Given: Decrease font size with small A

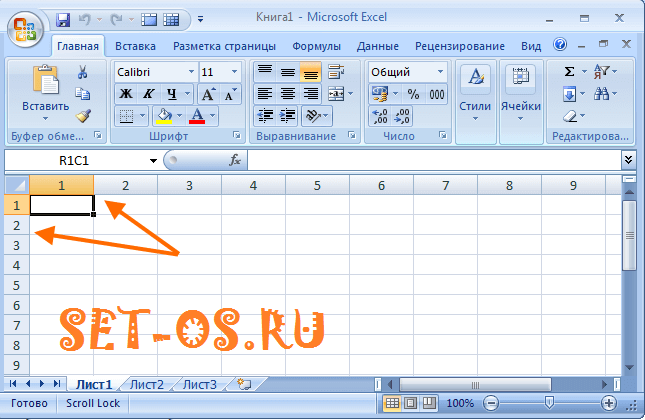Looking at the screenshot, I should 230,94.
